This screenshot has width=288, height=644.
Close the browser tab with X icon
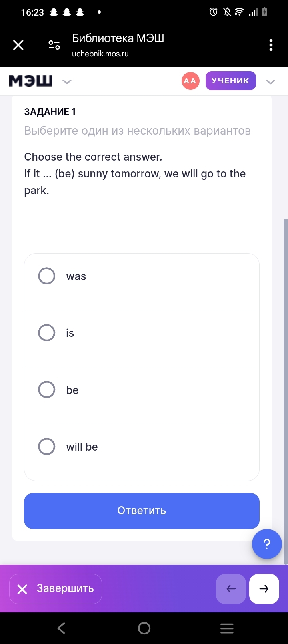coord(18,45)
